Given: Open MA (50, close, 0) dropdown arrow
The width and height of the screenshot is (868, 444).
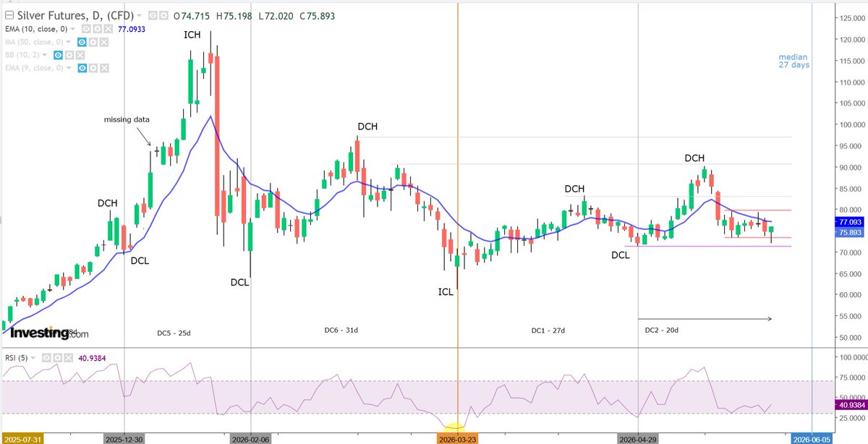Looking at the screenshot, I should [x=68, y=42].
